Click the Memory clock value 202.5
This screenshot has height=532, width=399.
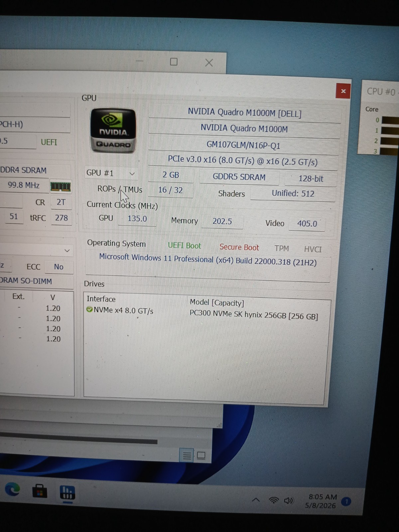coord(222,221)
